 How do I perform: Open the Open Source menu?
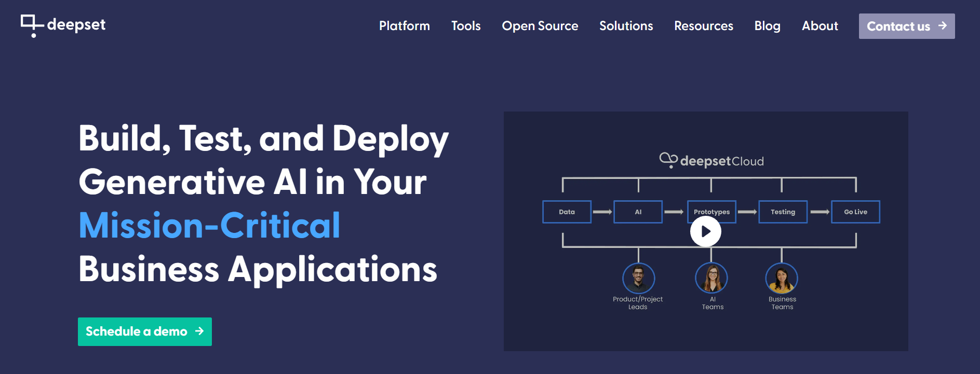point(540,26)
